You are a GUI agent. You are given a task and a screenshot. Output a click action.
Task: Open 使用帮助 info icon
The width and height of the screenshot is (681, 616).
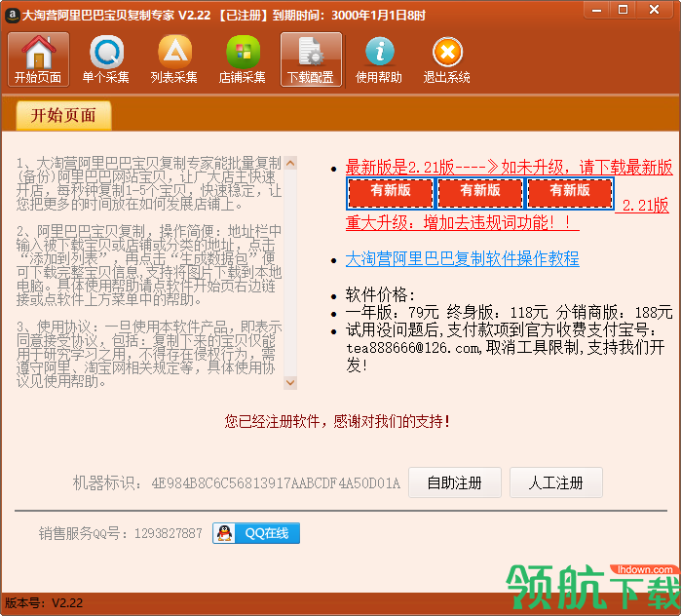[x=379, y=59]
